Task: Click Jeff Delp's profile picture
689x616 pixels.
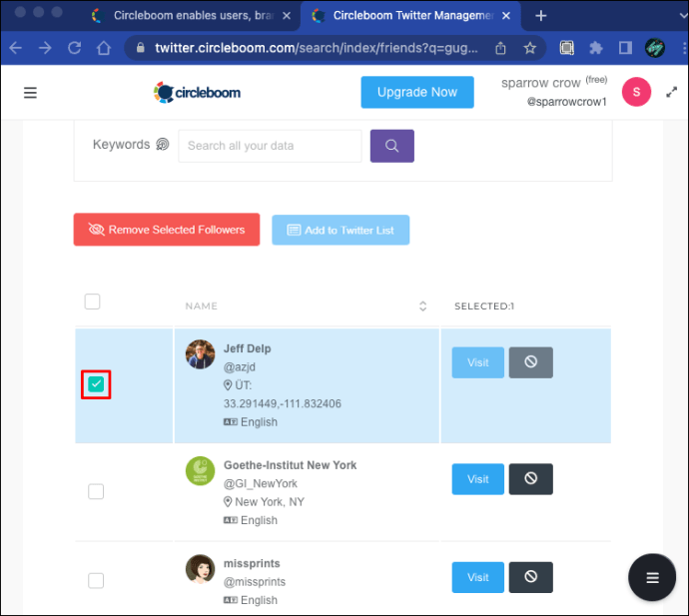Action: click(201, 354)
